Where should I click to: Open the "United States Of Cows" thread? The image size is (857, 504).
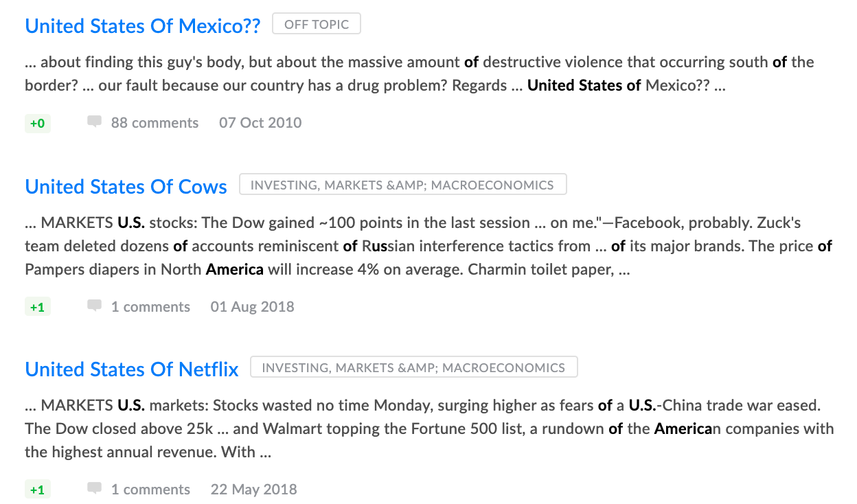coord(126,187)
